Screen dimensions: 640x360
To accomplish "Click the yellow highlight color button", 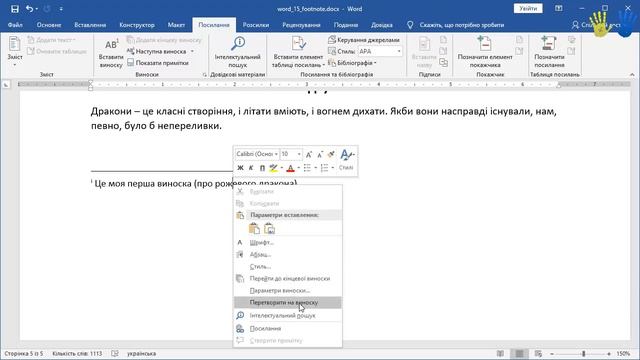I will pos(273,168).
